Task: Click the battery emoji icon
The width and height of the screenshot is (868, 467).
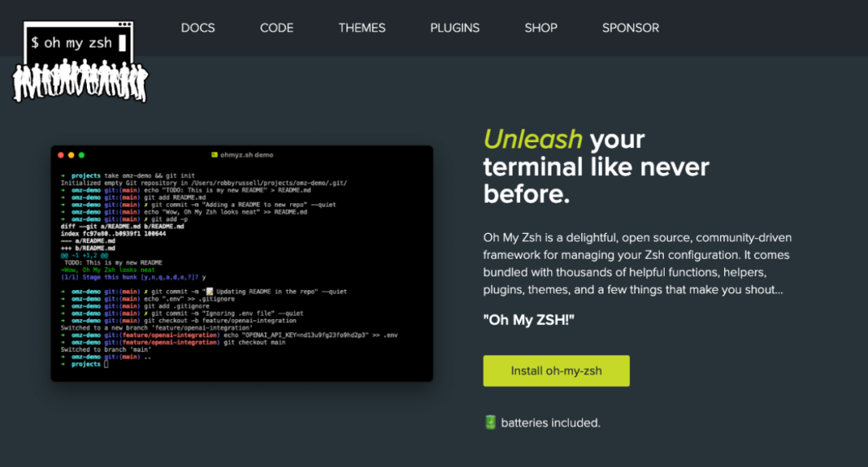Action: 490,422
